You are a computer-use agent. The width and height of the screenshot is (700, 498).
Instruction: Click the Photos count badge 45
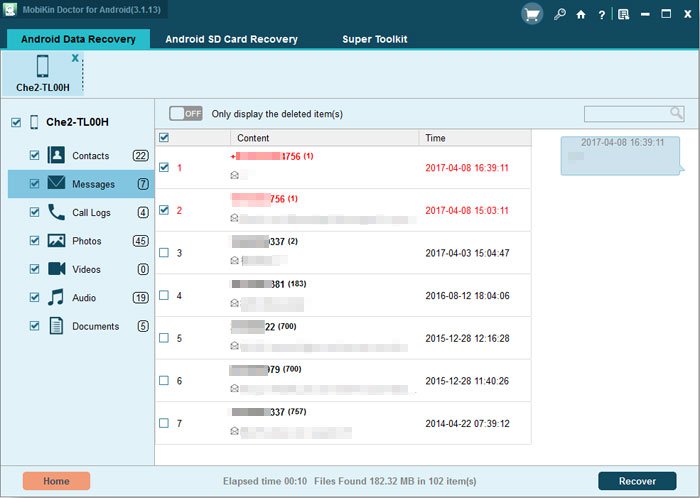[x=141, y=241]
